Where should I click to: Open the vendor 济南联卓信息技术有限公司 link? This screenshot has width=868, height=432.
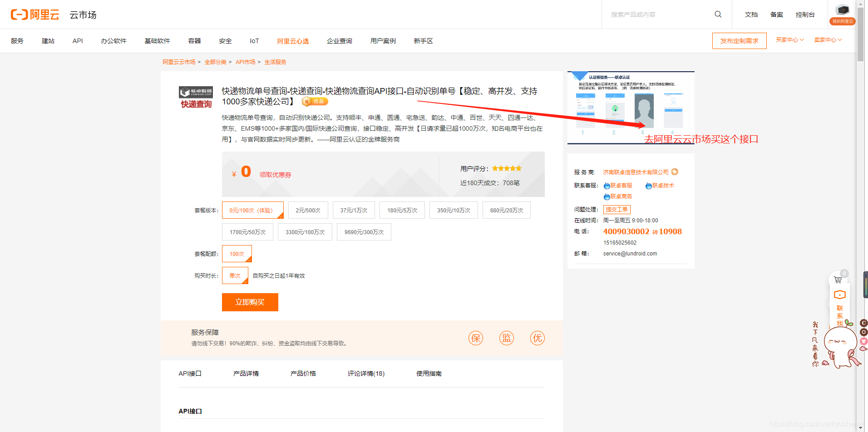tap(636, 172)
